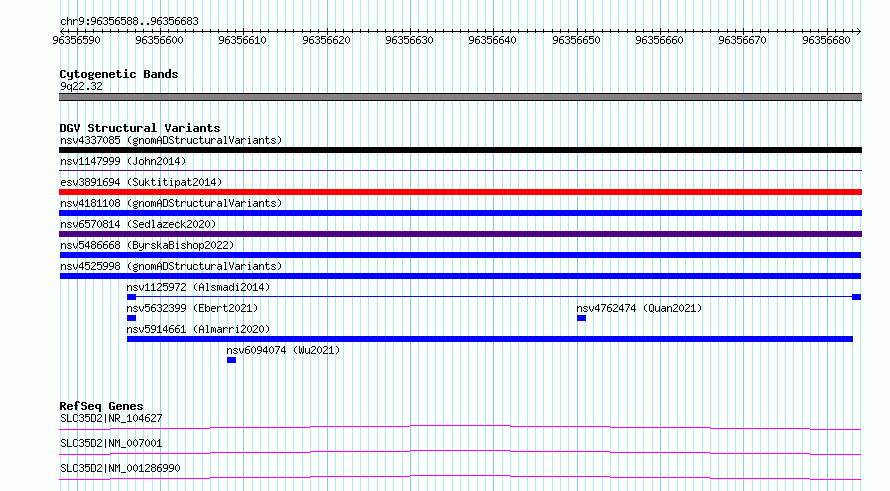
Task: Click the nsv5914661 (Almarri2020) label
Action: (x=198, y=329)
